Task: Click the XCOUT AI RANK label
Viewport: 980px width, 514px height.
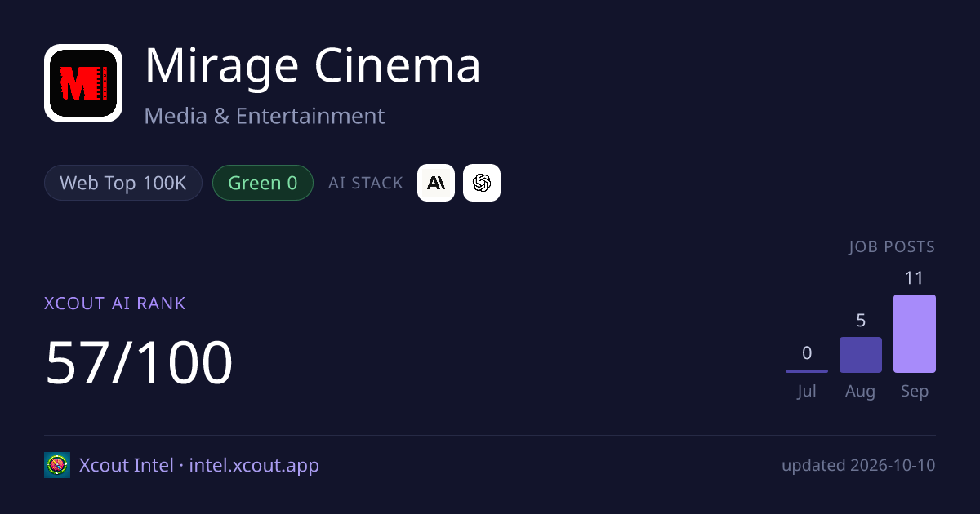Action: 115,304
